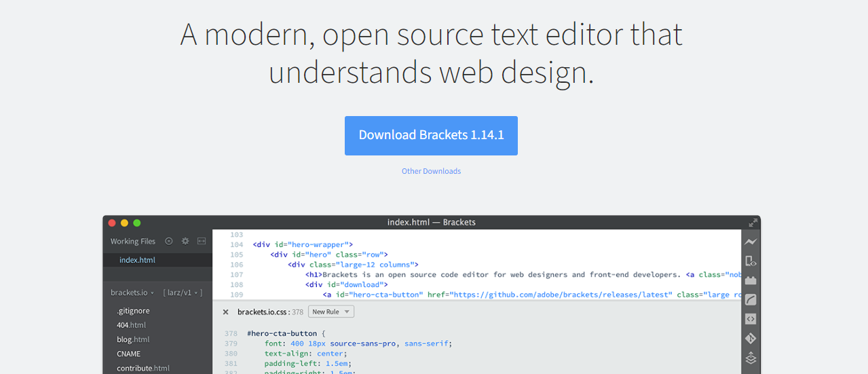The height and width of the screenshot is (374, 868).
Task: Click the font declaration on line 379
Action: coord(358,343)
